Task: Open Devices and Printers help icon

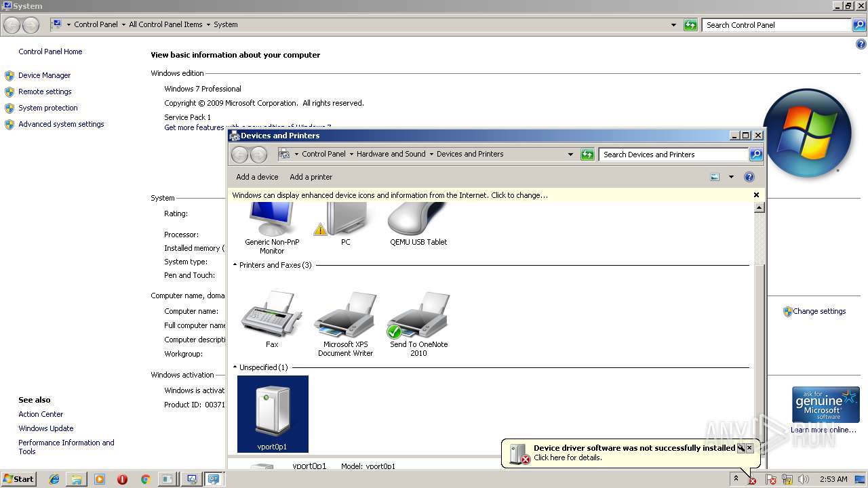Action: pos(749,177)
